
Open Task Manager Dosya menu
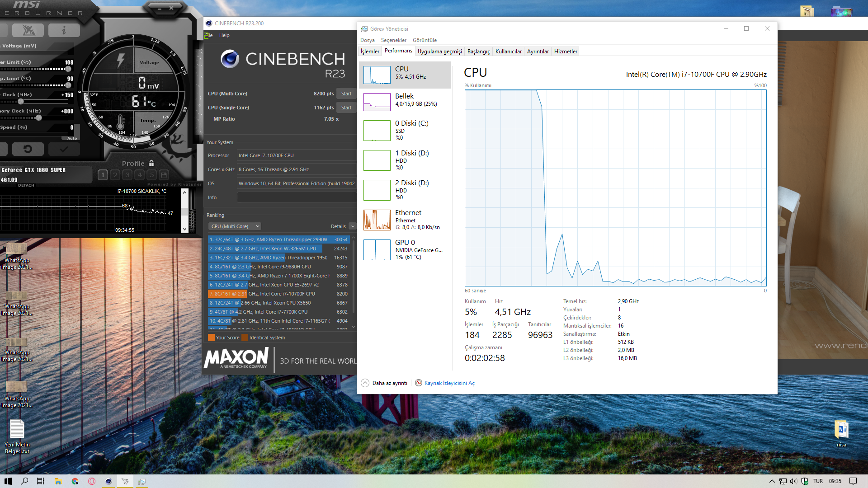tap(367, 40)
